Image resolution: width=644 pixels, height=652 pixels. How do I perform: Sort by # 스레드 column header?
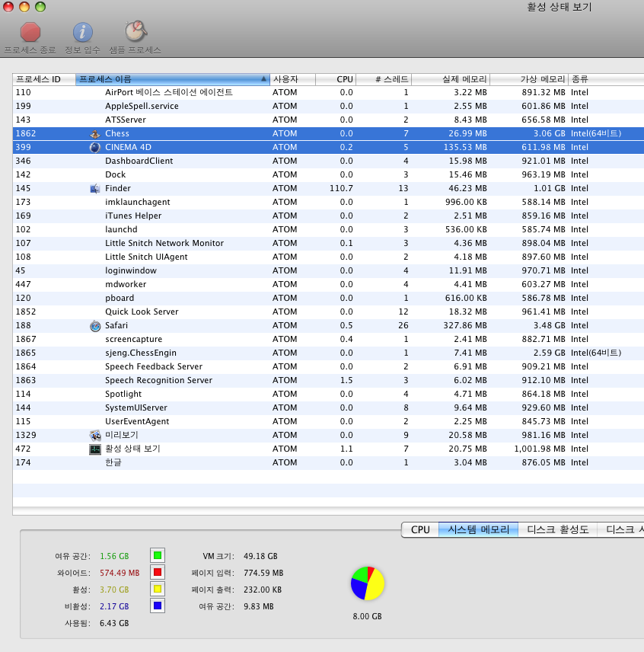coord(384,79)
